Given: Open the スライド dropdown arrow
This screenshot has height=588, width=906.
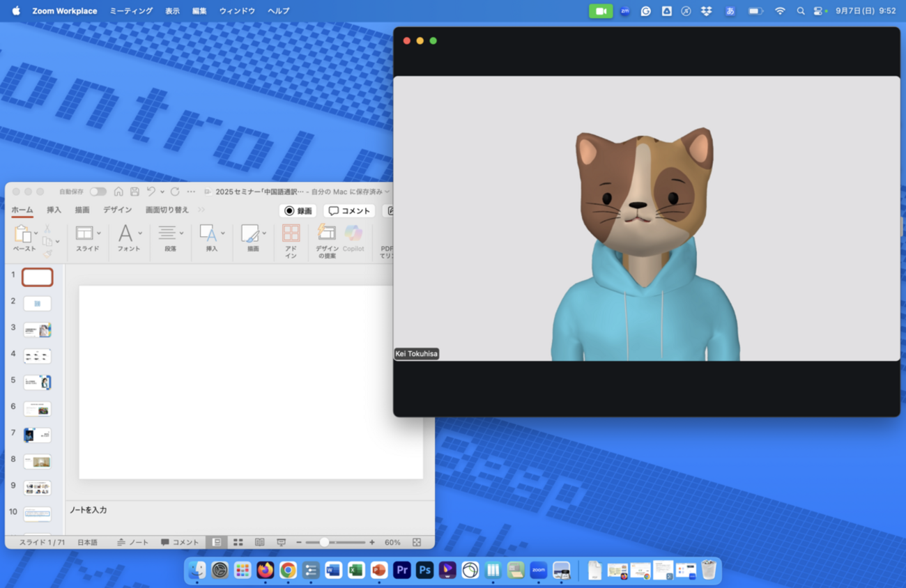Looking at the screenshot, I should pyautogui.click(x=99, y=233).
